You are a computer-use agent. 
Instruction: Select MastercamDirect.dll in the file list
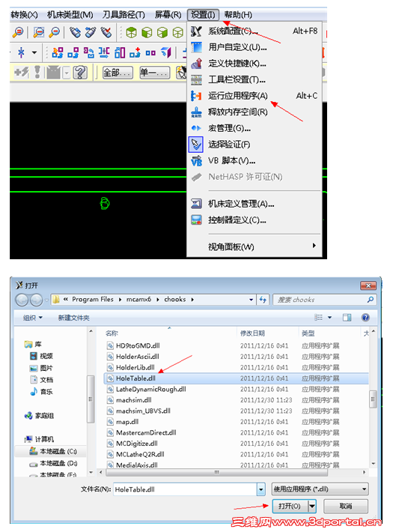coord(236,432)
